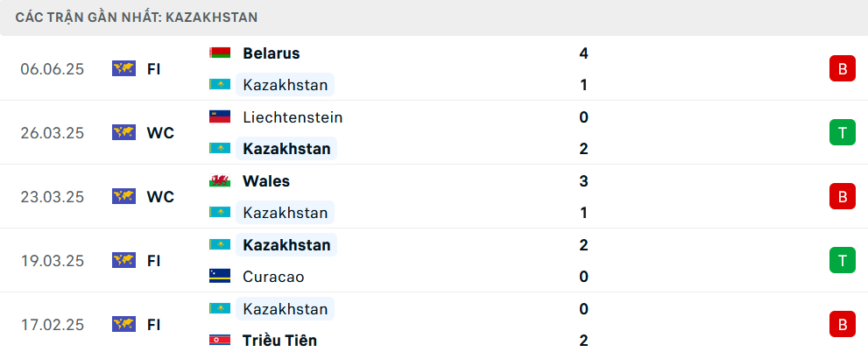Click the Wales dragon flag icon
Screen dimensions: 868x352
tap(220, 181)
